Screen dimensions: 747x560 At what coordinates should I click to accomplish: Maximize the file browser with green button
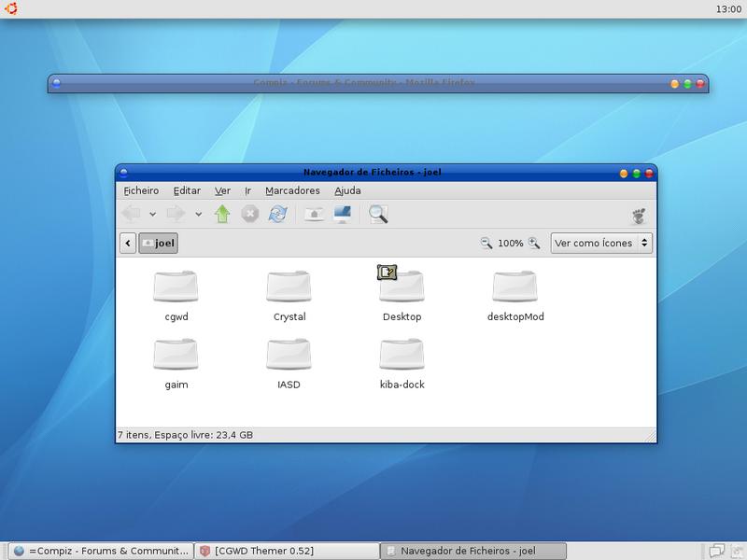click(x=637, y=174)
